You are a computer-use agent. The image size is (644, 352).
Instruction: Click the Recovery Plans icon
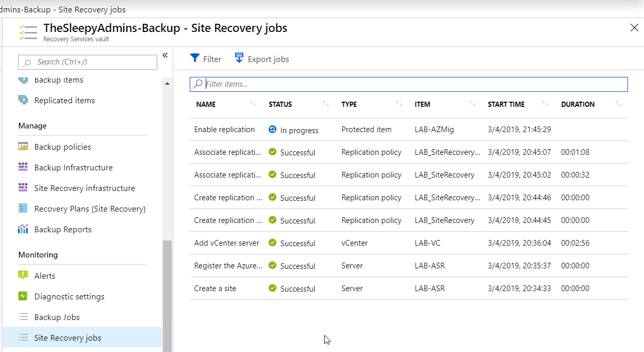pos(23,209)
